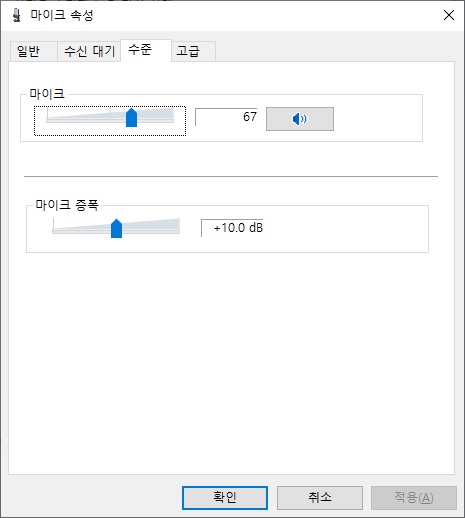This screenshot has width=465, height=518.
Task: Click the +10.0 dB boost value field
Action: (232, 228)
